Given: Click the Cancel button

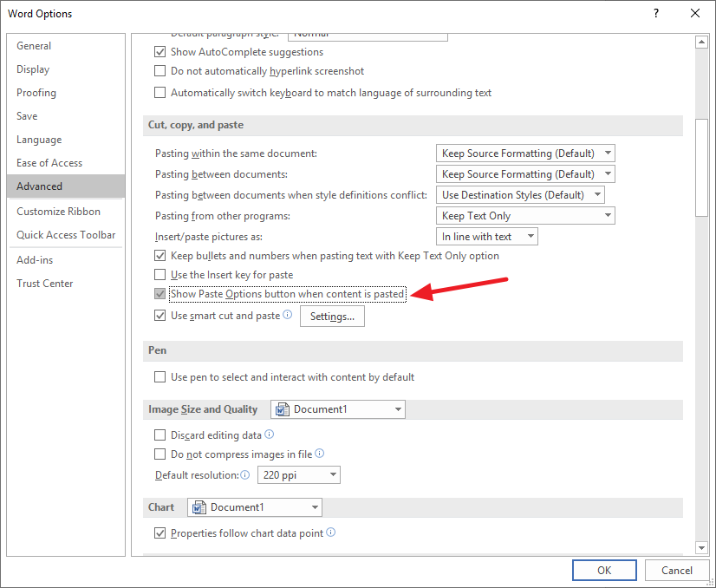Looking at the screenshot, I should 676,570.
